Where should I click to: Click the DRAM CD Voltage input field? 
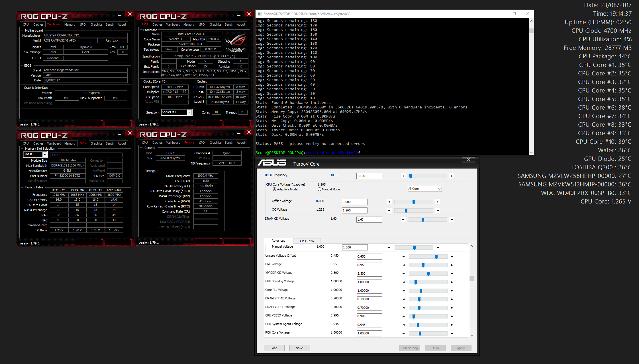pos(369,219)
